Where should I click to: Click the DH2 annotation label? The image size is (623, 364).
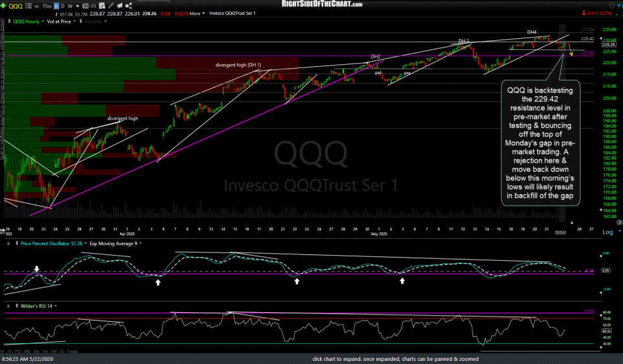coord(376,56)
